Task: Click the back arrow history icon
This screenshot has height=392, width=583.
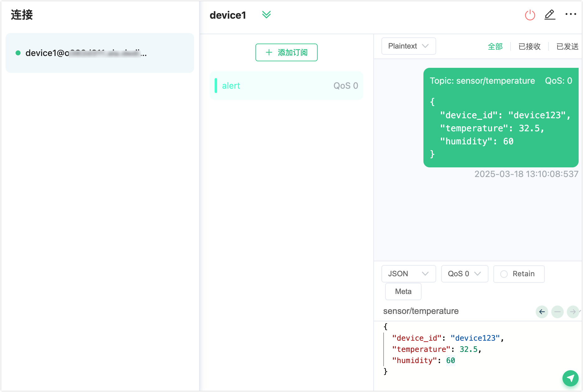Action: [x=542, y=312]
